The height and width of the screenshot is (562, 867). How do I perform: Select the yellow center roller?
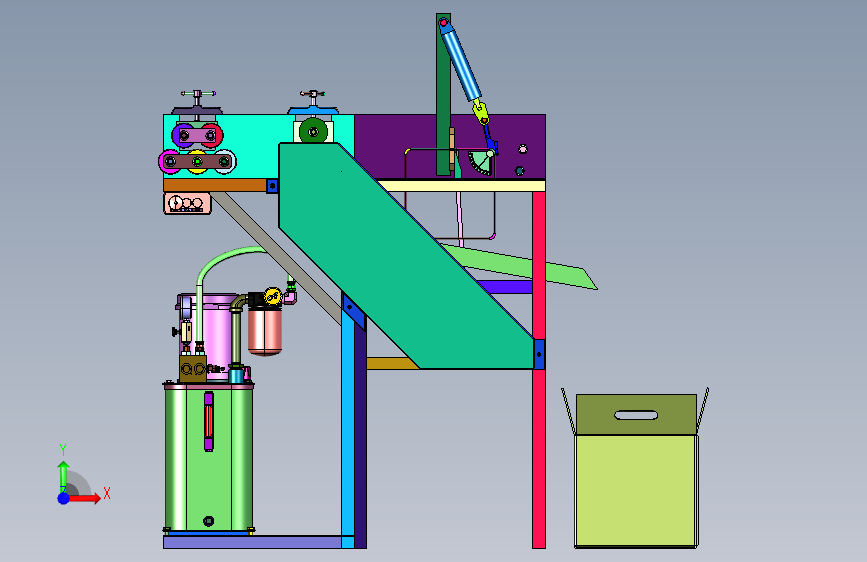[197, 162]
